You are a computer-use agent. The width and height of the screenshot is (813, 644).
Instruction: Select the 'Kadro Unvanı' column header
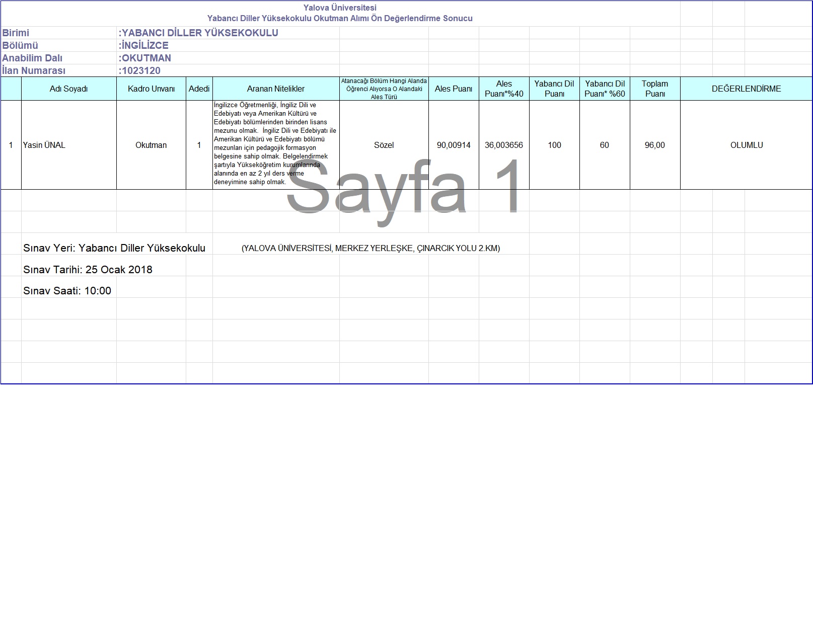pyautogui.click(x=151, y=89)
